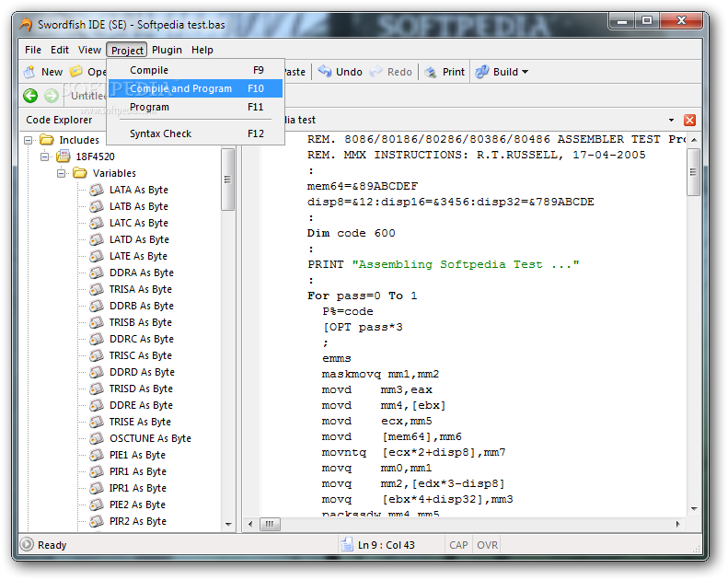Choose Compile from the Project menu
Viewport: 728px width, 580px height.
click(x=195, y=70)
